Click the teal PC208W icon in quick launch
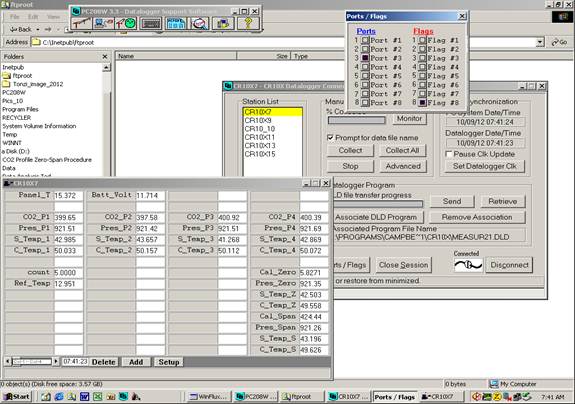575x404 pixels. 124,396
